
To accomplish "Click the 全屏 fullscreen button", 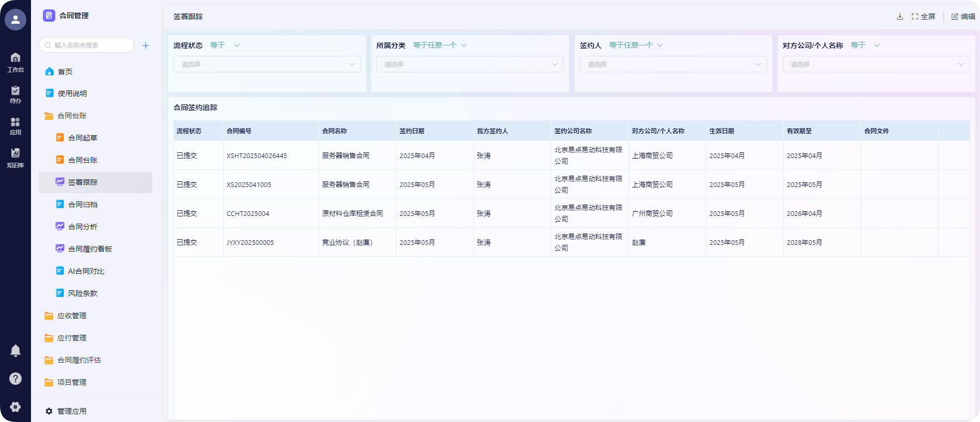I will 923,17.
